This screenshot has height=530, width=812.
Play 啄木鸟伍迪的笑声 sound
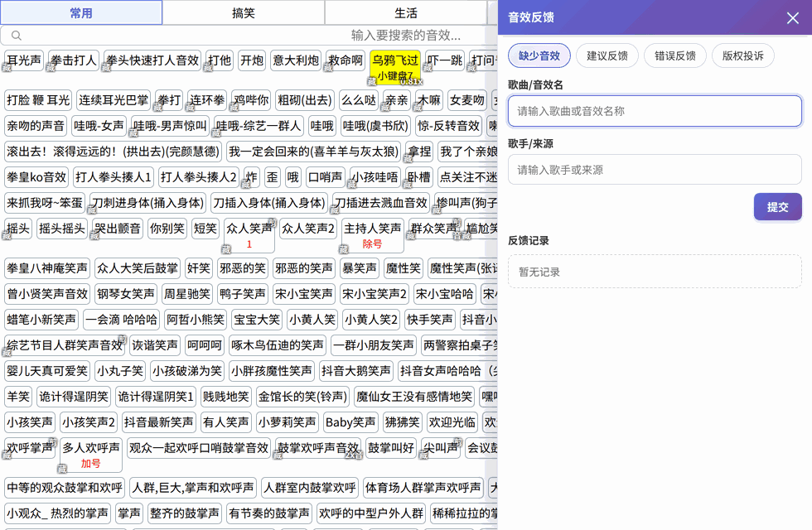[278, 345]
